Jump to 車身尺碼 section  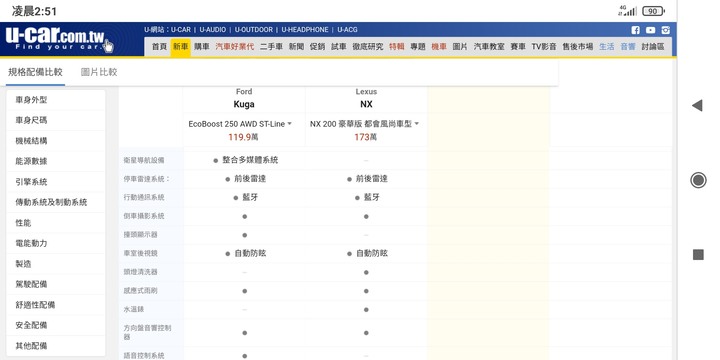click(56, 120)
